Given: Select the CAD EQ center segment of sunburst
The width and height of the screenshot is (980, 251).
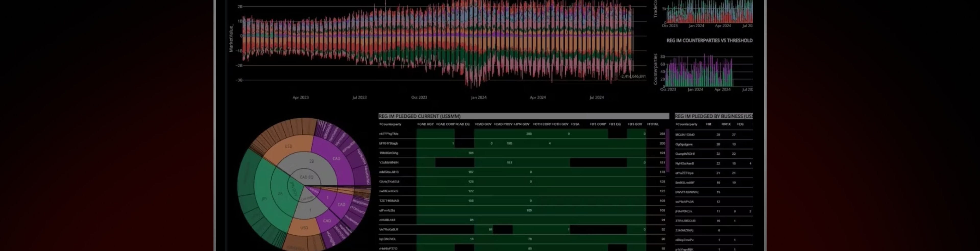Looking at the screenshot, I should 307,177.
